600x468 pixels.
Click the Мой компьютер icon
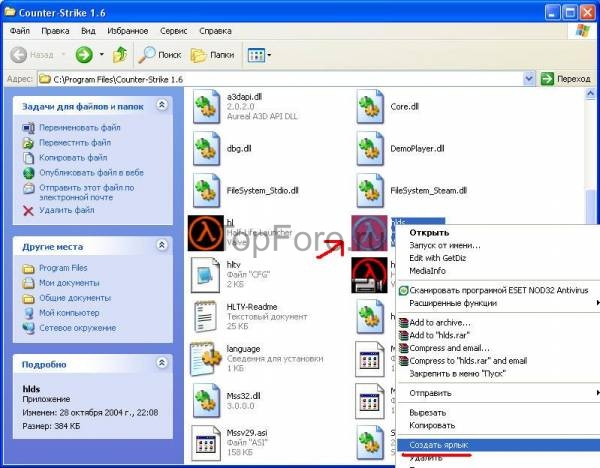point(28,313)
